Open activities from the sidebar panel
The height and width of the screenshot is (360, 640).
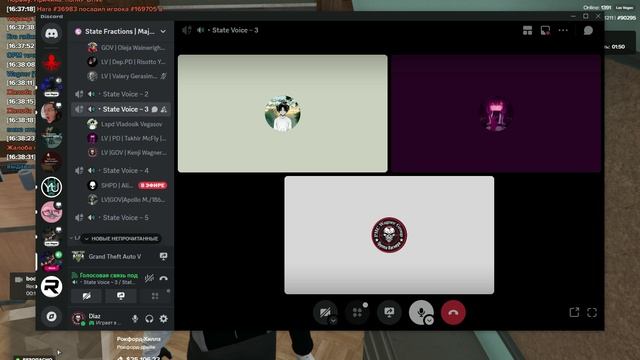(155, 296)
